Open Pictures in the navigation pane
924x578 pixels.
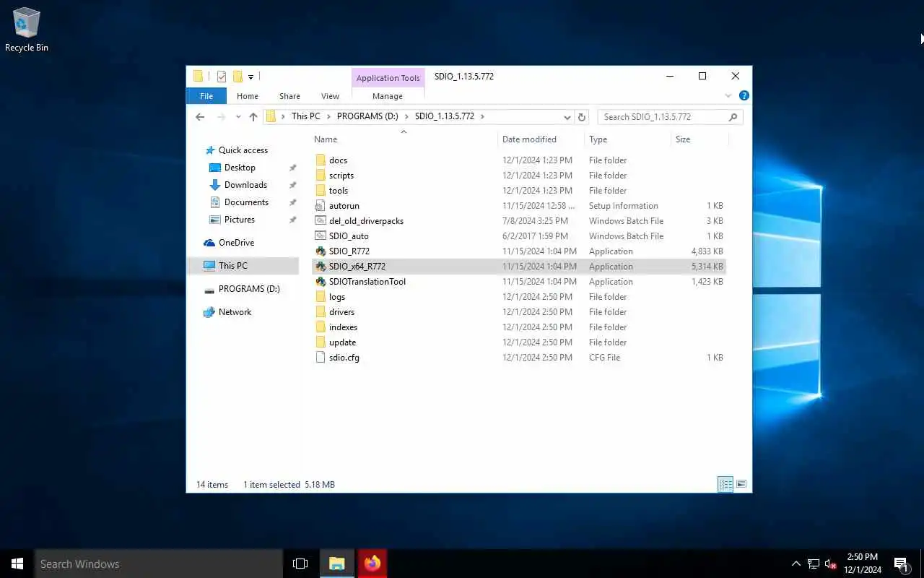click(x=239, y=220)
